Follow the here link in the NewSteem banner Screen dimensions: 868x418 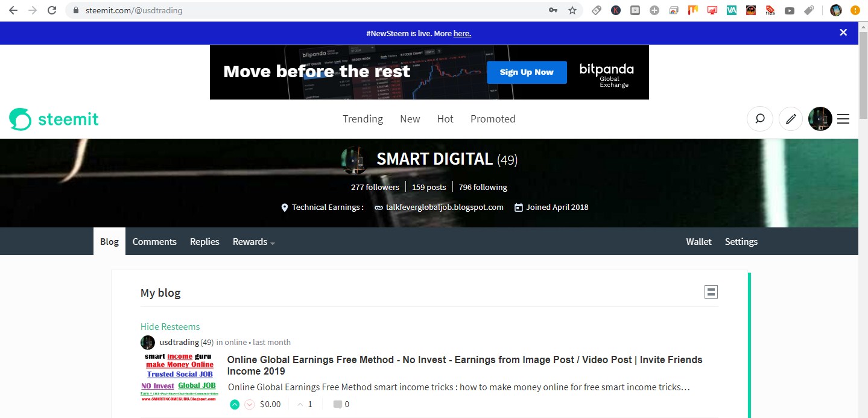pos(462,33)
